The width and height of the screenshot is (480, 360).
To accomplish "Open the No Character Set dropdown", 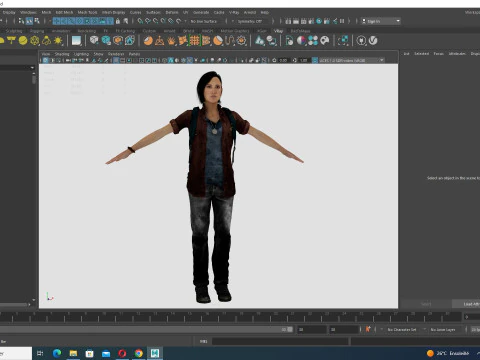I will point(403,329).
